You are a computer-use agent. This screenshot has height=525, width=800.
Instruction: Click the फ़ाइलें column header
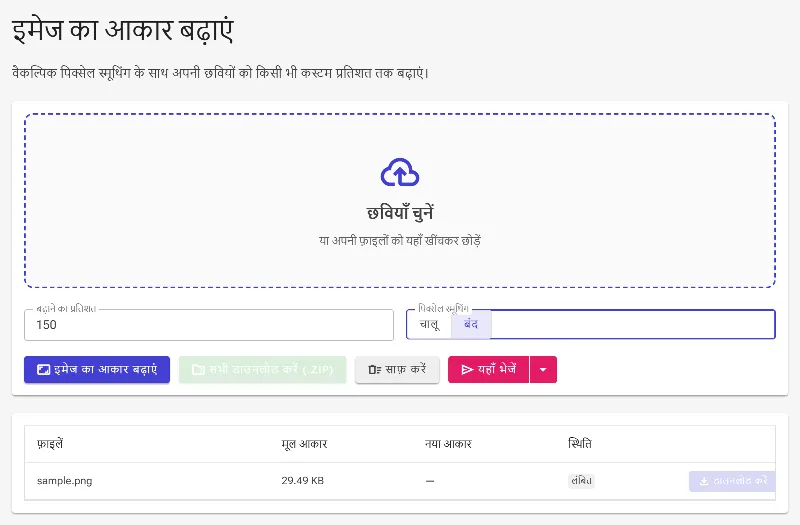coord(50,444)
